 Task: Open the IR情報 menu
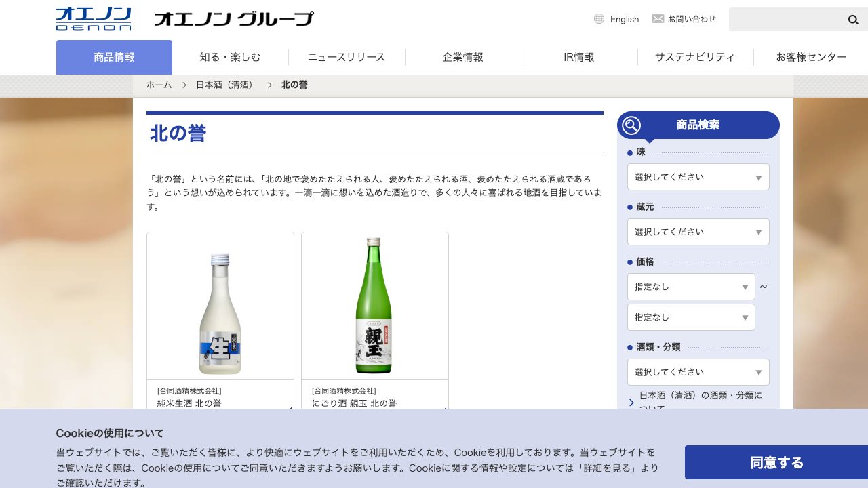[x=579, y=57]
